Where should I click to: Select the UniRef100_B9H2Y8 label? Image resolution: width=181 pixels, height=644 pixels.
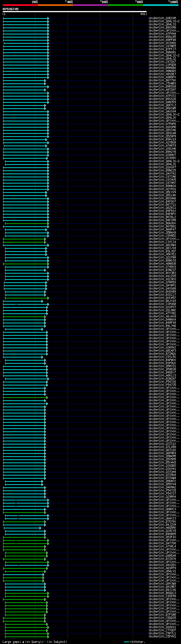point(162,152)
